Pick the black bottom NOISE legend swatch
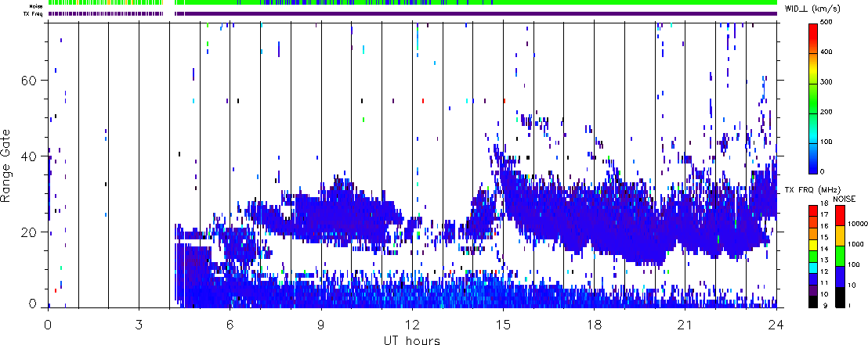Screen dimensions: 868x345 [x=841, y=297]
